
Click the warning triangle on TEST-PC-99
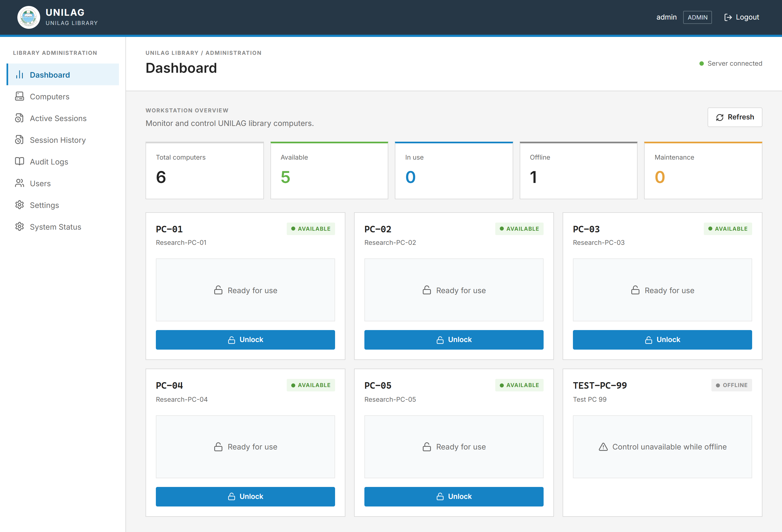click(x=603, y=447)
